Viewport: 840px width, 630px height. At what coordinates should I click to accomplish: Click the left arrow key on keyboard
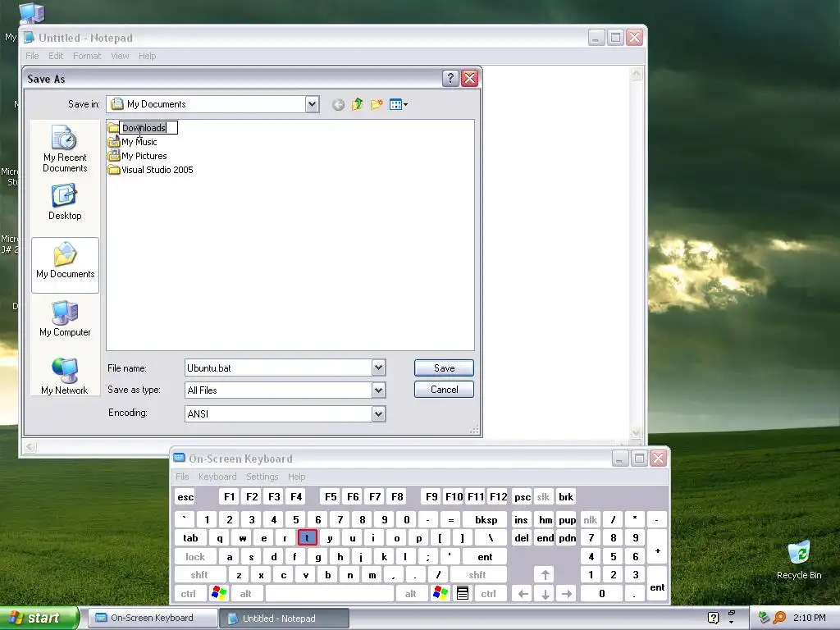[523, 594]
